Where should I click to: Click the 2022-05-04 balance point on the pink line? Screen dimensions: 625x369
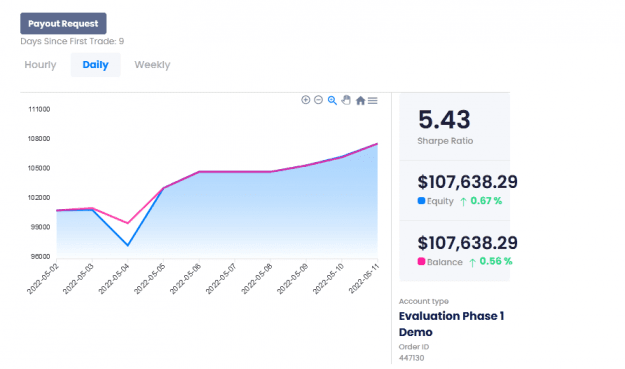128,223
